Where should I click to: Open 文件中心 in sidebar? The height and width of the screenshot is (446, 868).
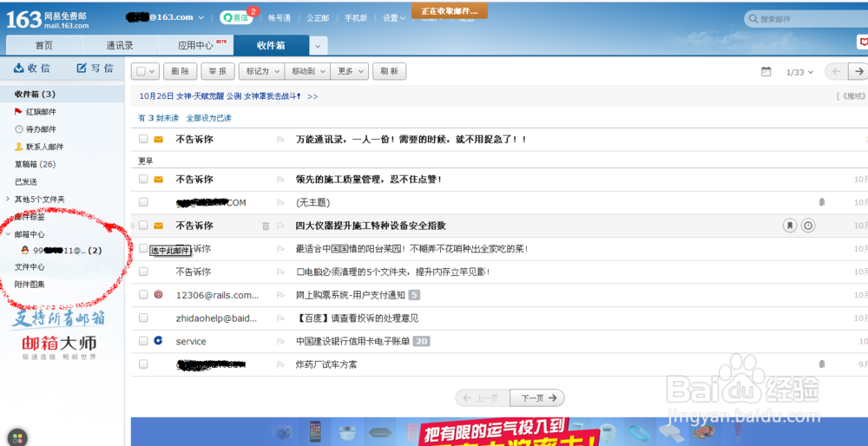[30, 266]
